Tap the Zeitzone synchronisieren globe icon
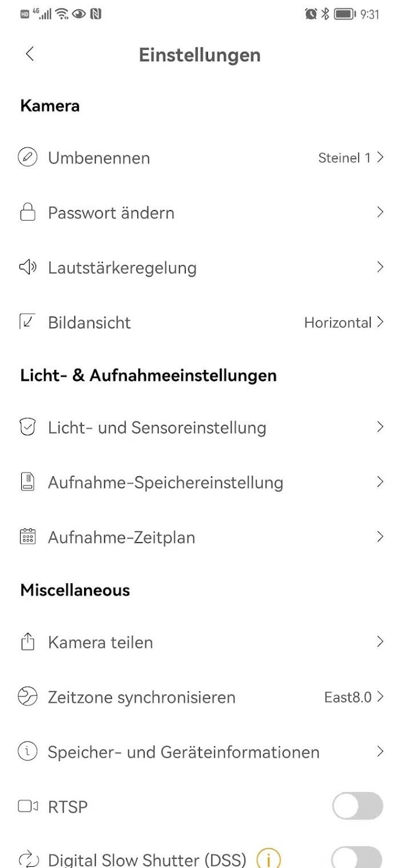Viewport: 400px width, 868px height. click(27, 696)
